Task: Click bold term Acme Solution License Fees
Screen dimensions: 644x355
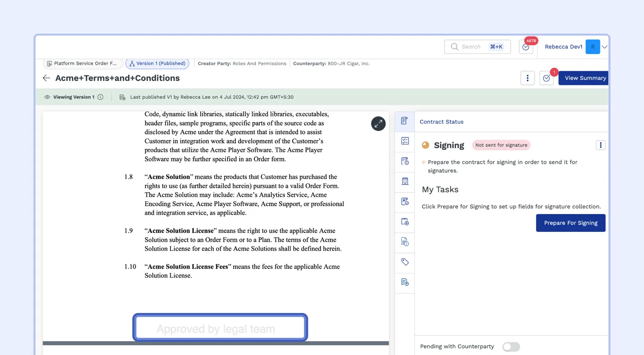Action: click(x=188, y=267)
